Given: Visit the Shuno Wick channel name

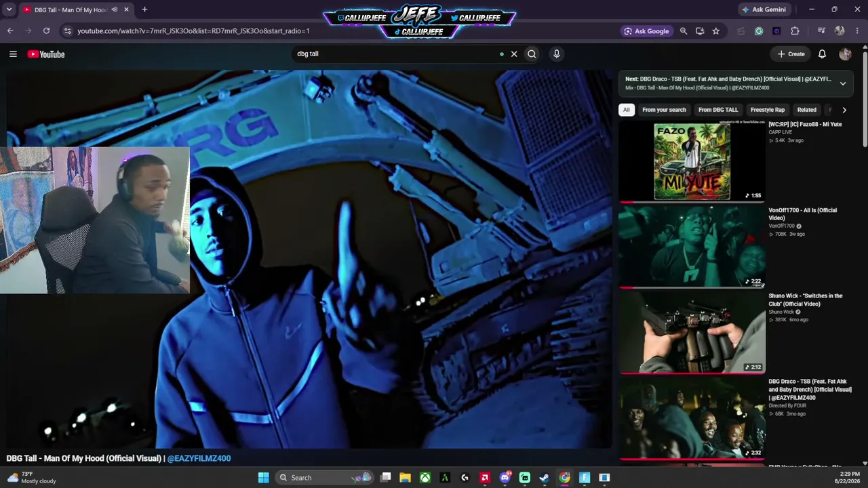Looking at the screenshot, I should 781,312.
